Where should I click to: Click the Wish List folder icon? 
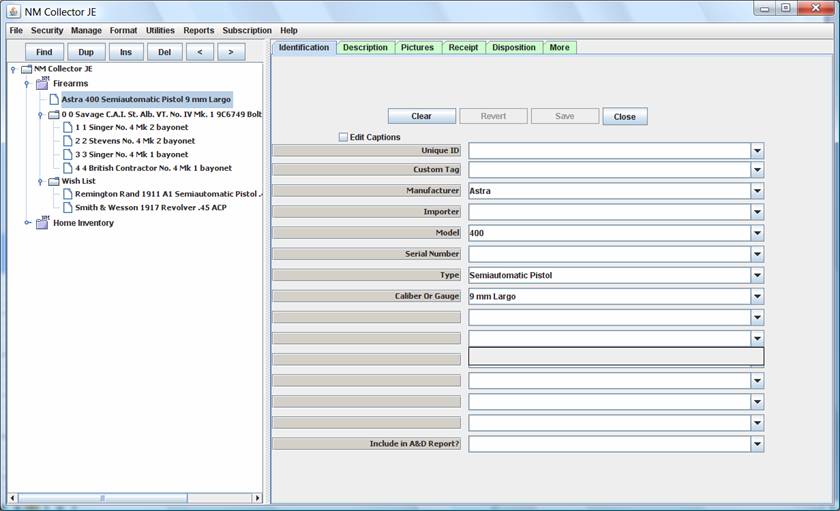coord(53,182)
